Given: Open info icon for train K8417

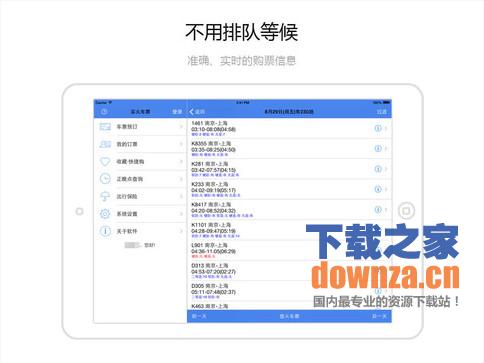Looking at the screenshot, I should pyautogui.click(x=378, y=209).
